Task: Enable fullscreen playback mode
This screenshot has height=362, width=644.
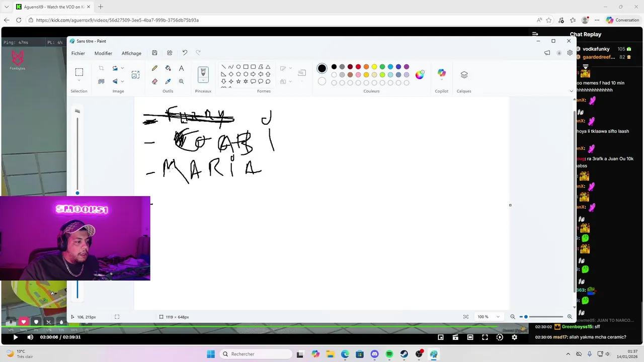Action: pyautogui.click(x=485, y=337)
